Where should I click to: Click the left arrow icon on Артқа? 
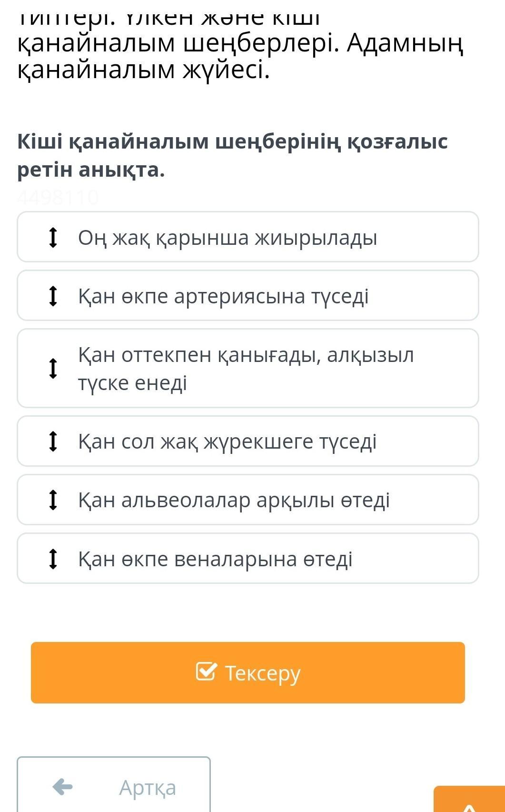tap(62, 786)
